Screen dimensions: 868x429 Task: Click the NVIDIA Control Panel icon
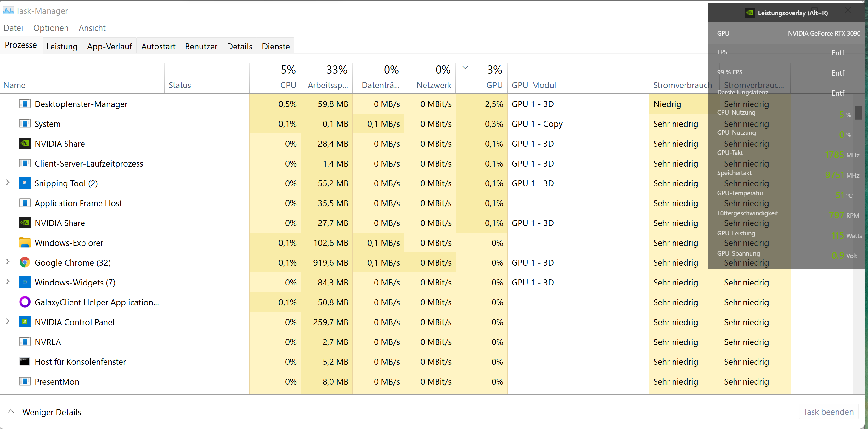click(25, 322)
